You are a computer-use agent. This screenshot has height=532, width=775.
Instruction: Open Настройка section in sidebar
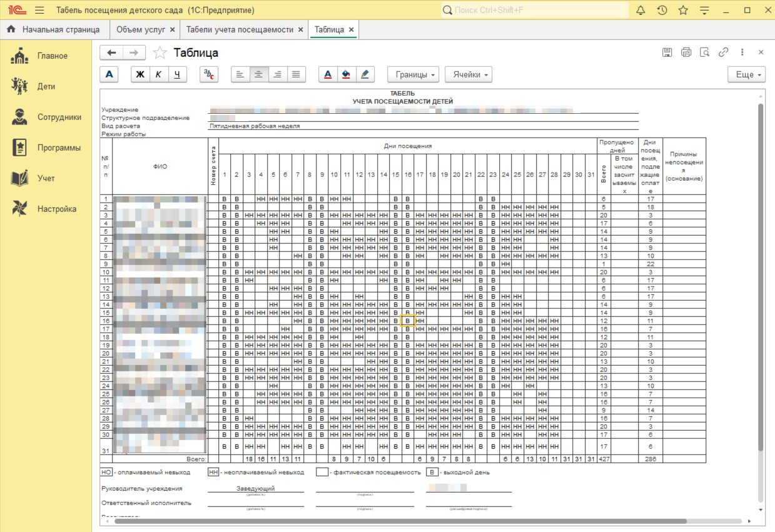pos(56,209)
